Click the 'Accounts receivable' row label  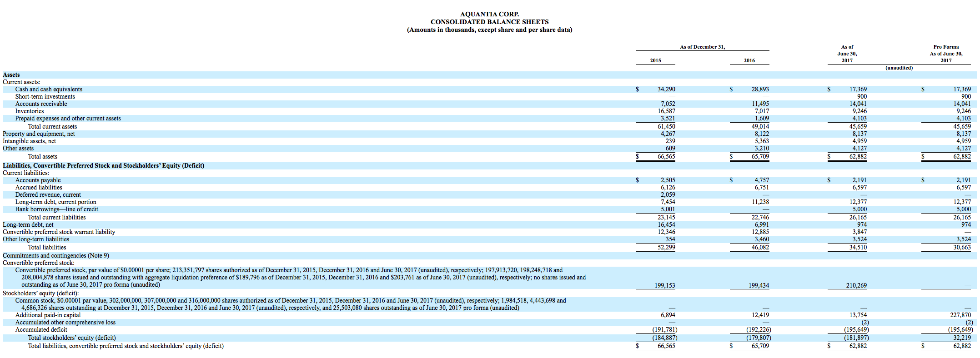tap(41, 104)
